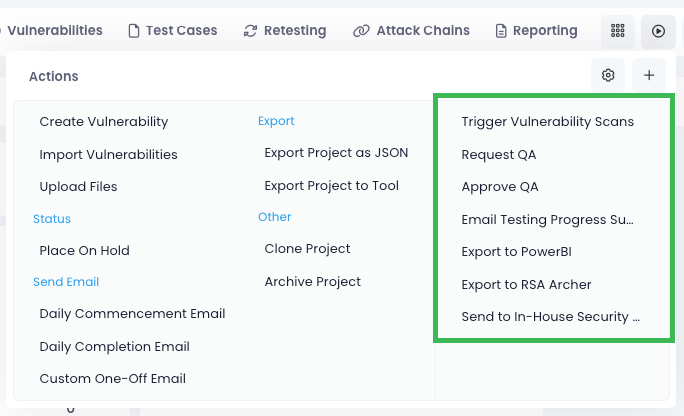The width and height of the screenshot is (684, 416).
Task: Open the actions settings gear icon
Action: pos(608,75)
